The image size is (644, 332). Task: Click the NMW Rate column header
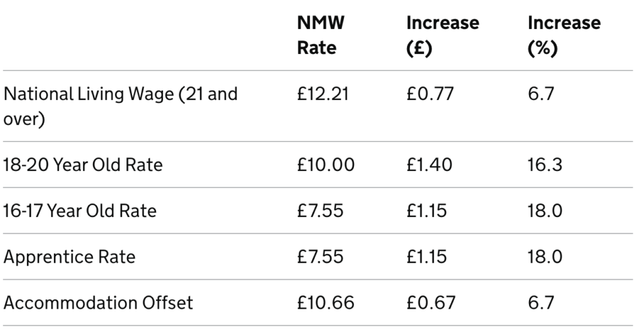[x=320, y=36]
